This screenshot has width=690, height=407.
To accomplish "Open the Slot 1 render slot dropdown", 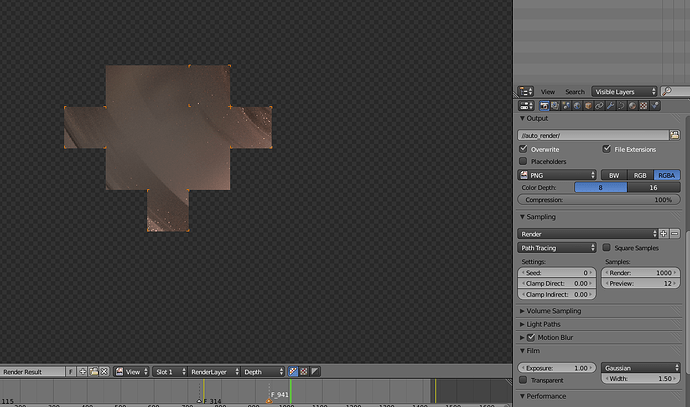I will click(170, 372).
